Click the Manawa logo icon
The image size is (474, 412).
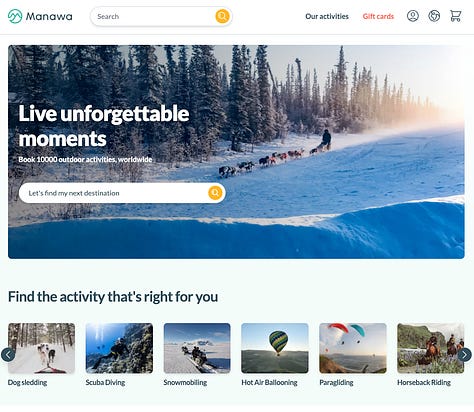pos(15,16)
